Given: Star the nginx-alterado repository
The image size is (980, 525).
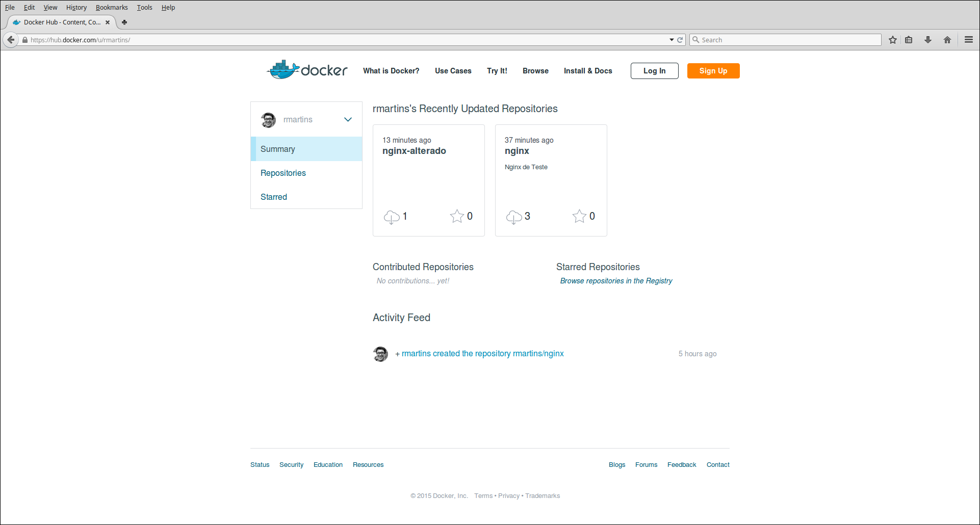Looking at the screenshot, I should (x=456, y=216).
